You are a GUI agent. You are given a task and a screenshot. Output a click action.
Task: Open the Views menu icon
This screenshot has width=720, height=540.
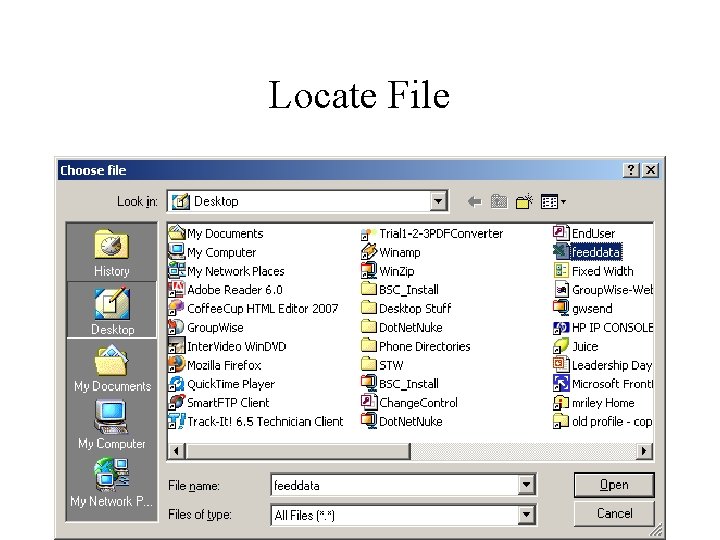click(x=553, y=202)
